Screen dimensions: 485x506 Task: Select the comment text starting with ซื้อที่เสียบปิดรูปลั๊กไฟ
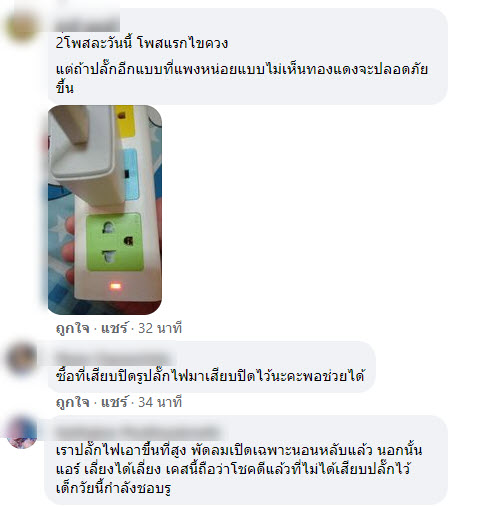pyautogui.click(x=210, y=376)
